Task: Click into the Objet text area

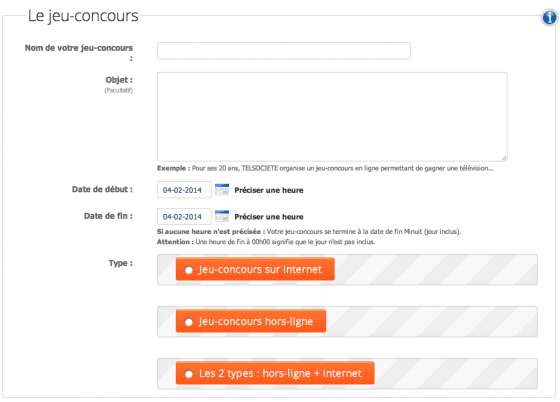Action: pyautogui.click(x=332, y=117)
